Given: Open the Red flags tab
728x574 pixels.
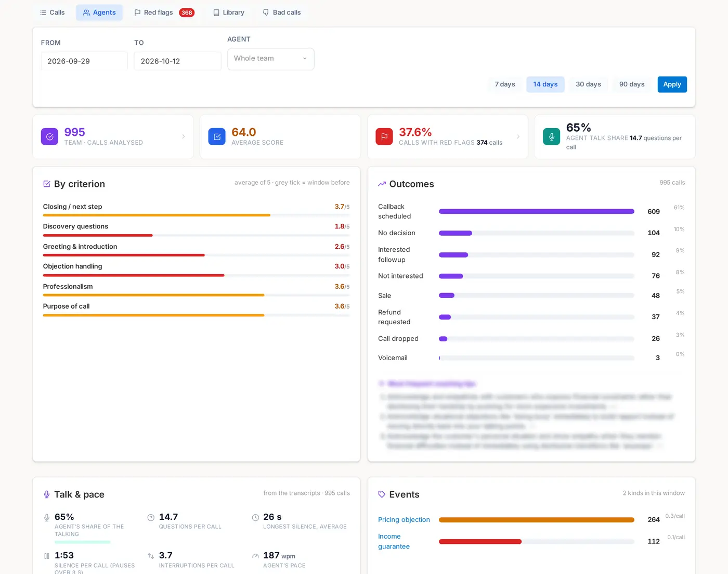Looking at the screenshot, I should [164, 12].
